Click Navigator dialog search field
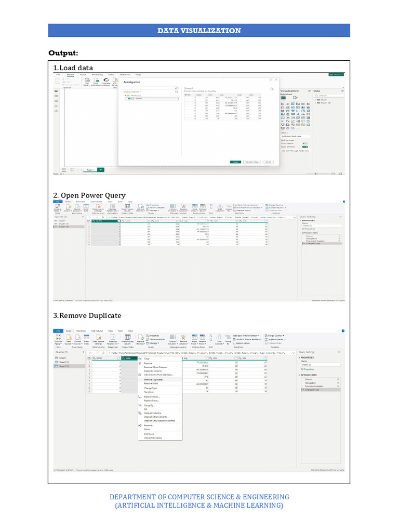 click(x=151, y=88)
